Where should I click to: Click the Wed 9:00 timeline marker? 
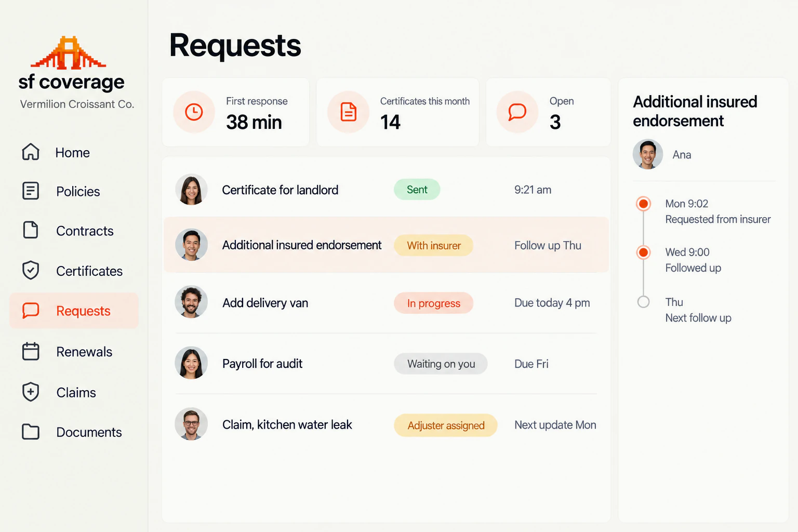pyautogui.click(x=643, y=252)
